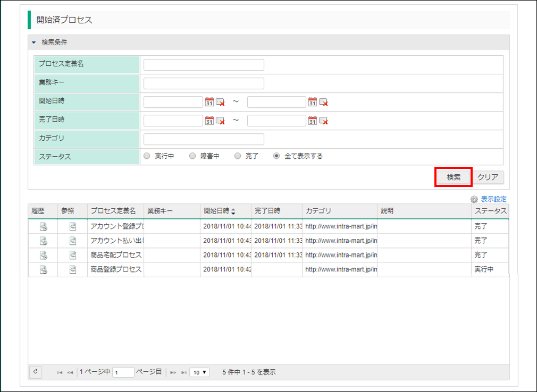Select the 障害中 status radio button
The height and width of the screenshot is (392, 537).
pyautogui.click(x=192, y=156)
